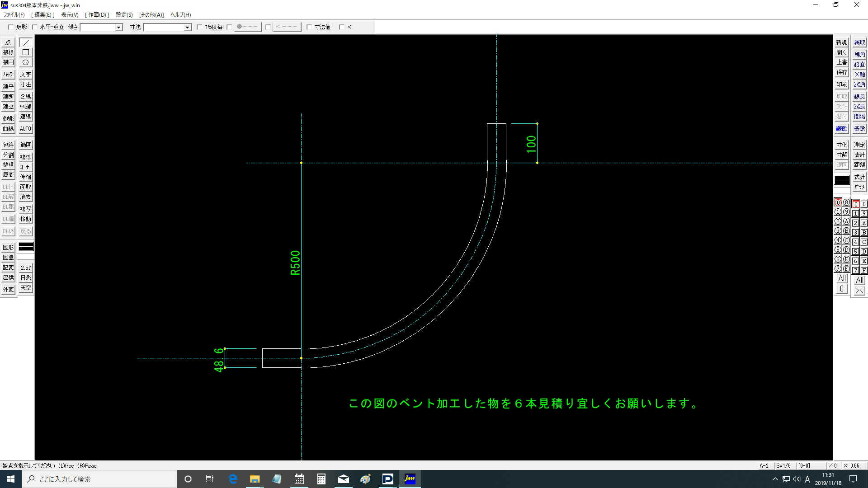
Task: Click the 寸法 dimension tool button
Action: coord(26,84)
